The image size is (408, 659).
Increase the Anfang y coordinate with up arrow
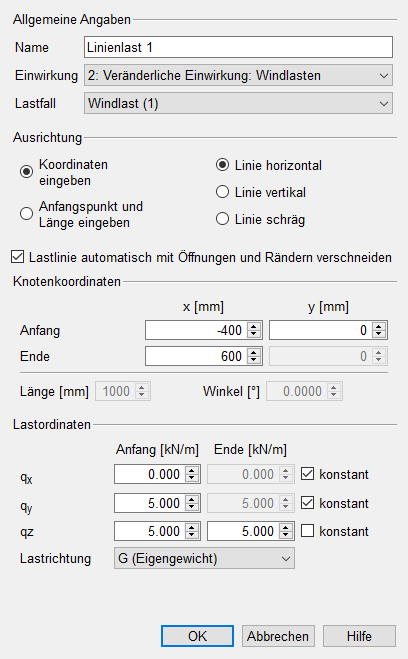point(378,326)
